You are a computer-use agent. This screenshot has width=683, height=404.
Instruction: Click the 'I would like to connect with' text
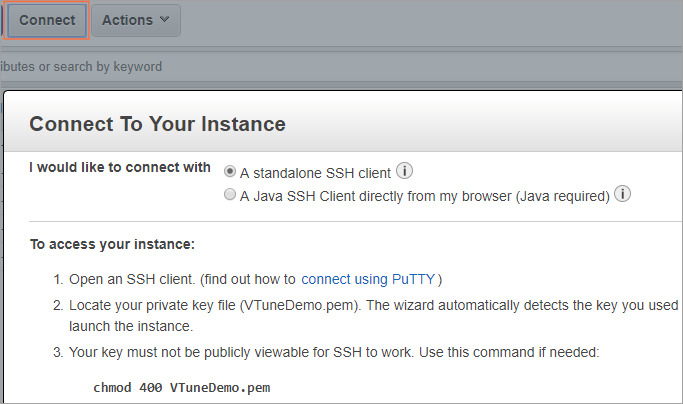pyautogui.click(x=120, y=167)
